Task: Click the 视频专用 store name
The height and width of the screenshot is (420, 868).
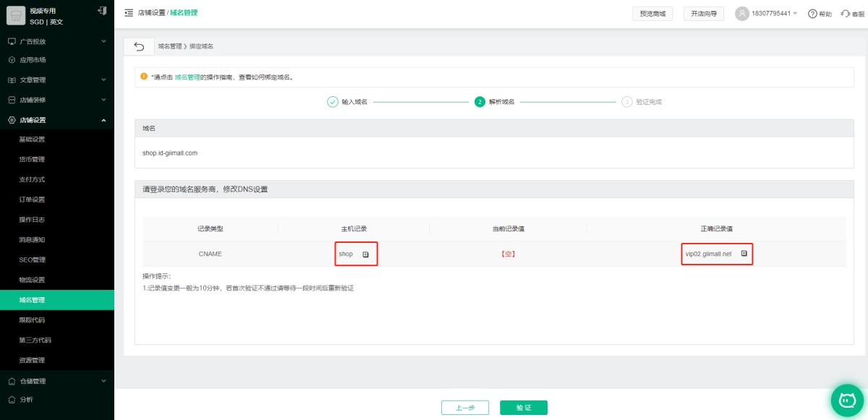Action: pyautogui.click(x=43, y=11)
